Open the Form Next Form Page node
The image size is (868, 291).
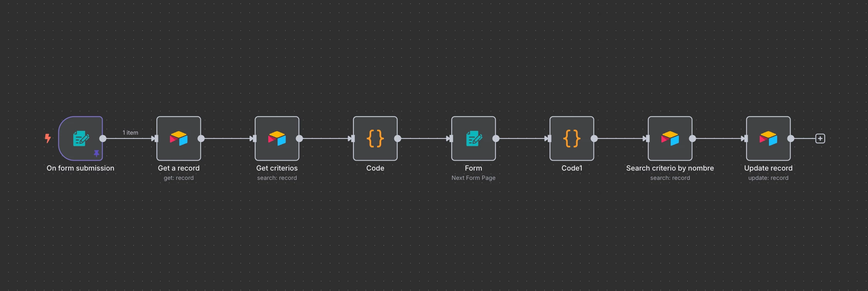tap(474, 139)
